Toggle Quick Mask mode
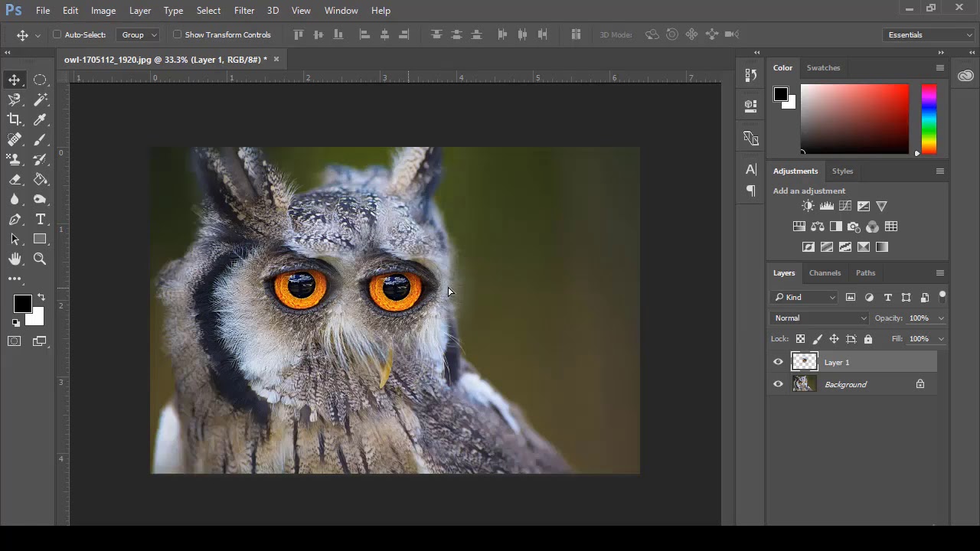The width and height of the screenshot is (980, 551). [x=15, y=341]
